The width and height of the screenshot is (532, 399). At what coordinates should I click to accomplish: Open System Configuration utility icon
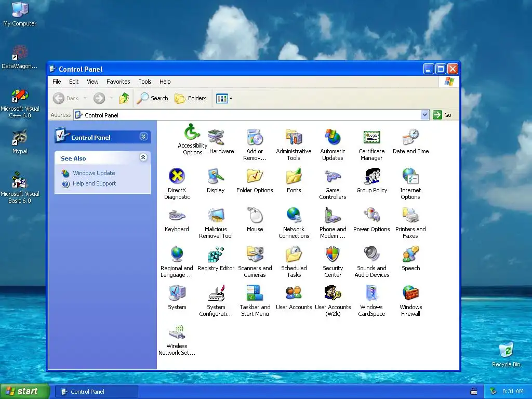(x=216, y=301)
